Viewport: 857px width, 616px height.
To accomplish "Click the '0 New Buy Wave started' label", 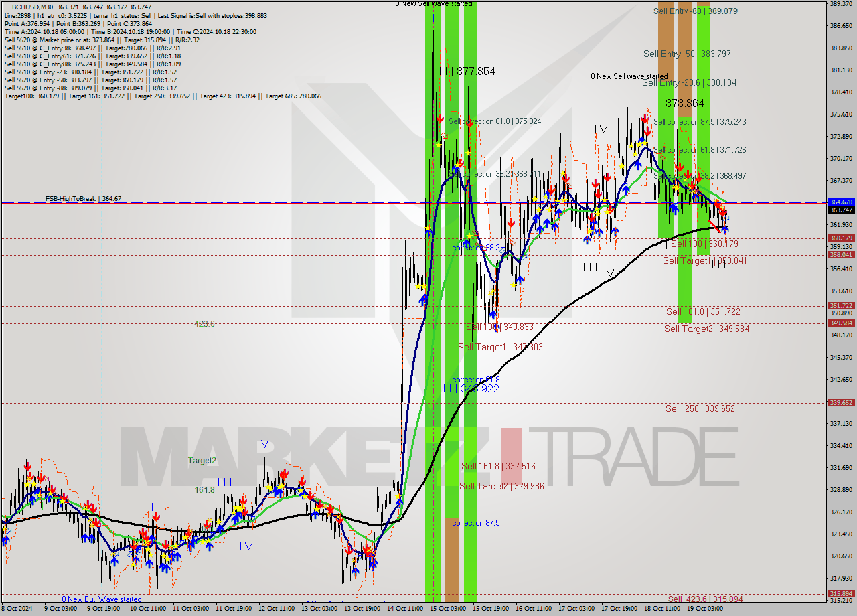I will click(x=102, y=599).
